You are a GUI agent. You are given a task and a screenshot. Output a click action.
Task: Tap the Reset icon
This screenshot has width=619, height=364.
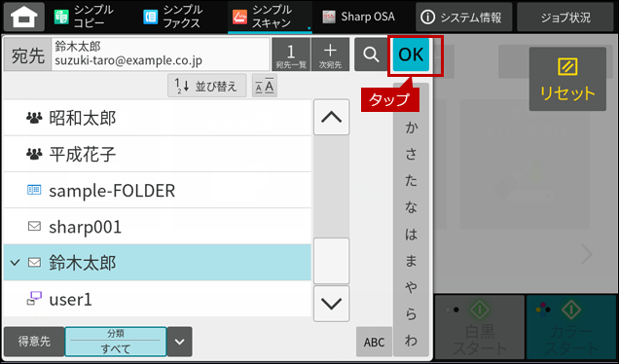point(567,79)
